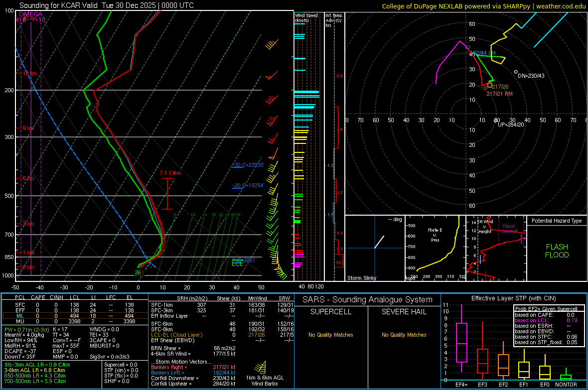Click 'No Quality Matches' under SEVERE HAIL
588x390 pixels.
(x=404, y=335)
